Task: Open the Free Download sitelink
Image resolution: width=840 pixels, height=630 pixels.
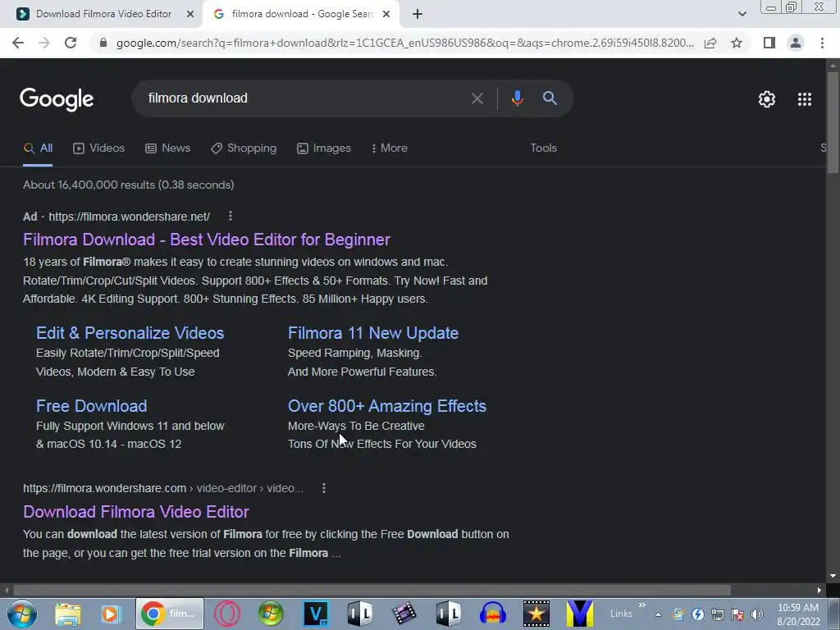Action: coord(92,406)
